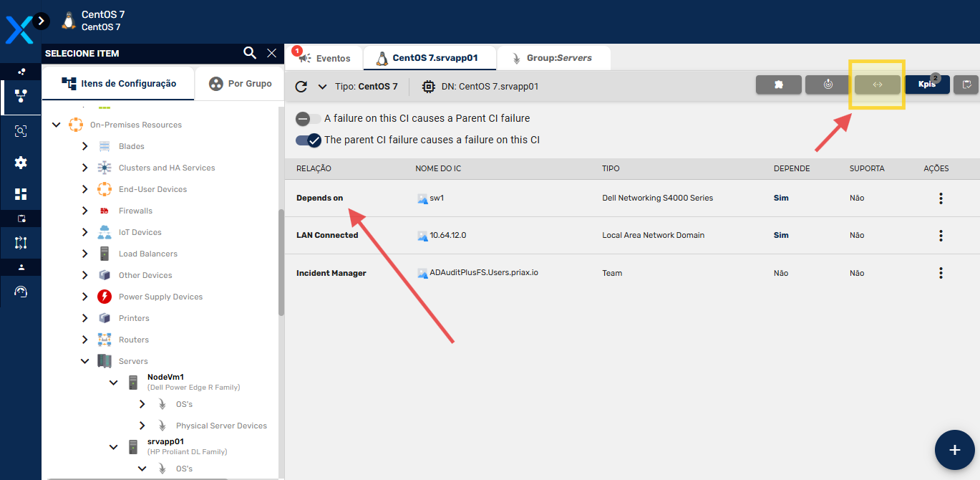Open actions menu for sw1 row
This screenshot has width=980, height=480.
pyautogui.click(x=941, y=198)
